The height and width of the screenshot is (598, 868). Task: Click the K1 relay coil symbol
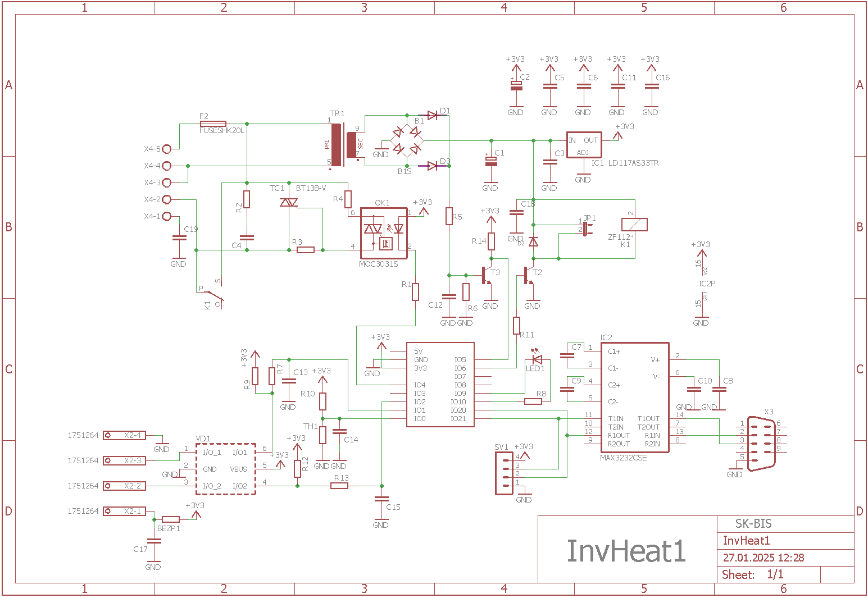pyautogui.click(x=634, y=225)
